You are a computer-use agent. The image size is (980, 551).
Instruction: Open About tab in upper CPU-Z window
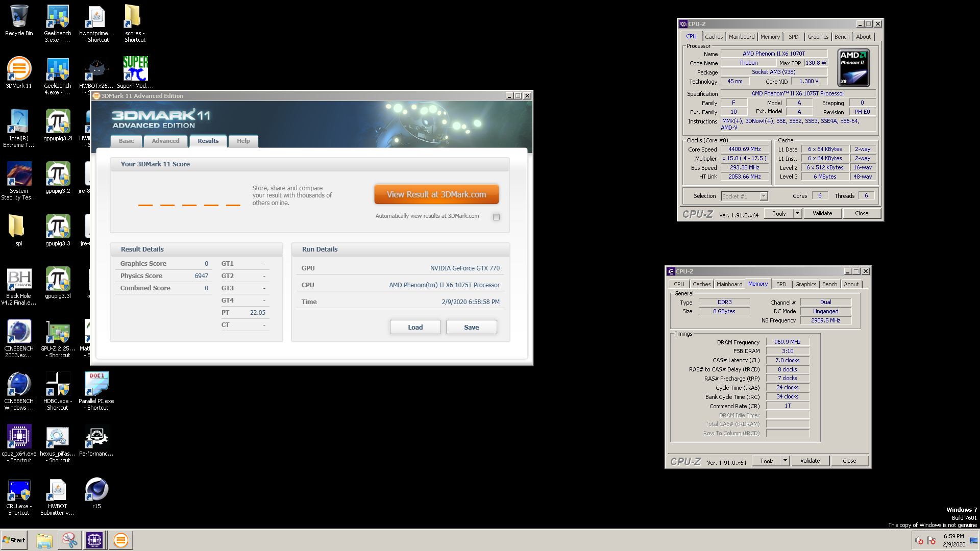(863, 37)
